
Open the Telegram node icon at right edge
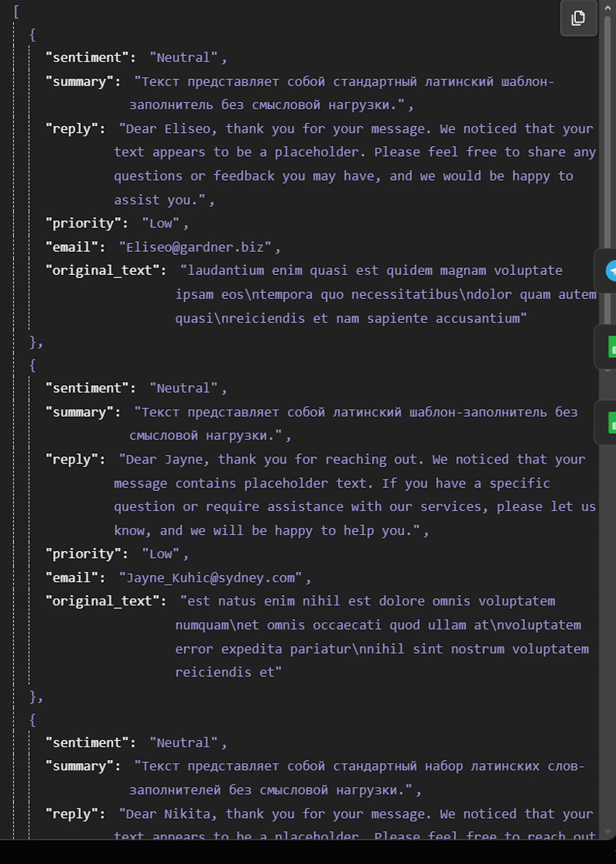pos(611,271)
